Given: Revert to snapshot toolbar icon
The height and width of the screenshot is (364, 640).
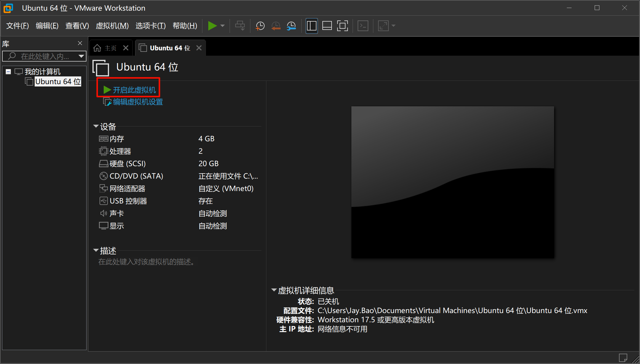Looking at the screenshot, I should (276, 26).
